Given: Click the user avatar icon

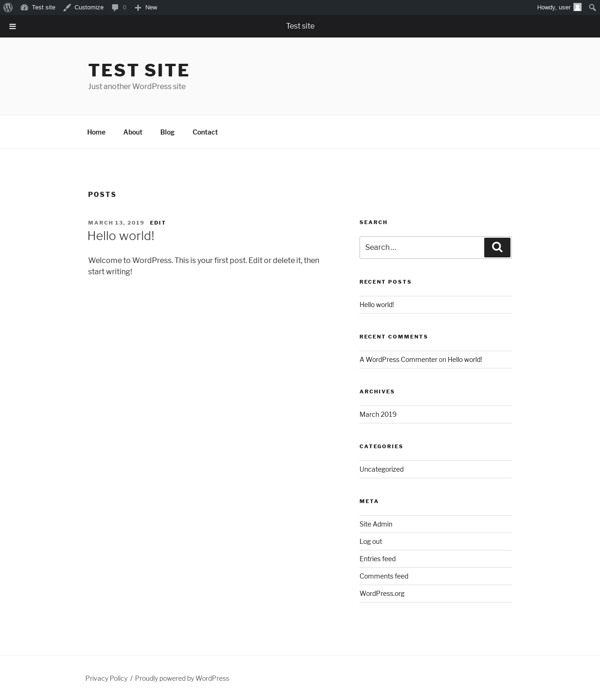Looking at the screenshot, I should [577, 8].
